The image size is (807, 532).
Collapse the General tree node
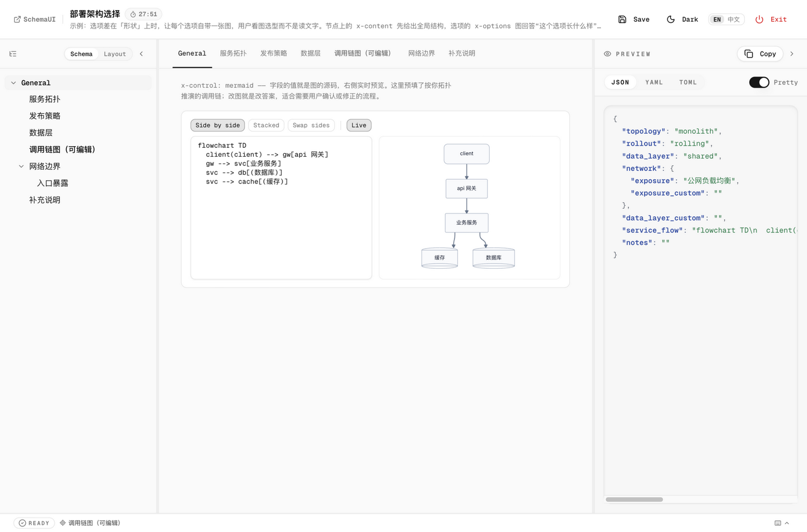pyautogui.click(x=13, y=83)
